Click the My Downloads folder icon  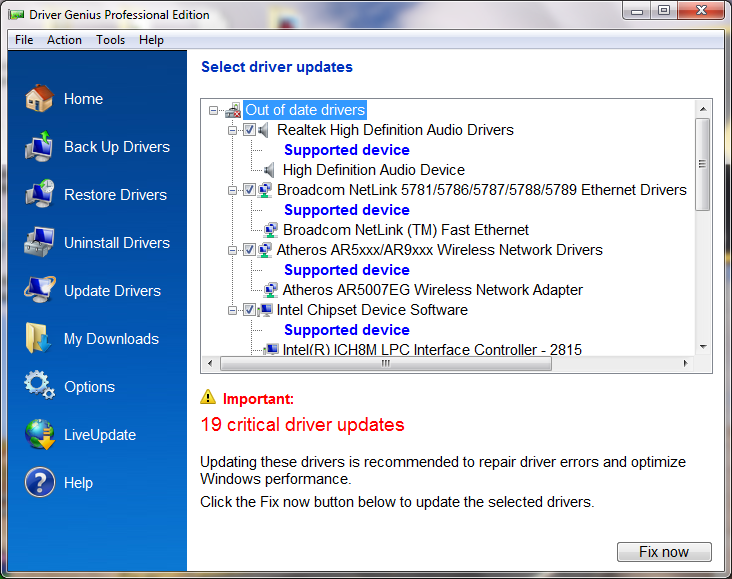(38, 338)
